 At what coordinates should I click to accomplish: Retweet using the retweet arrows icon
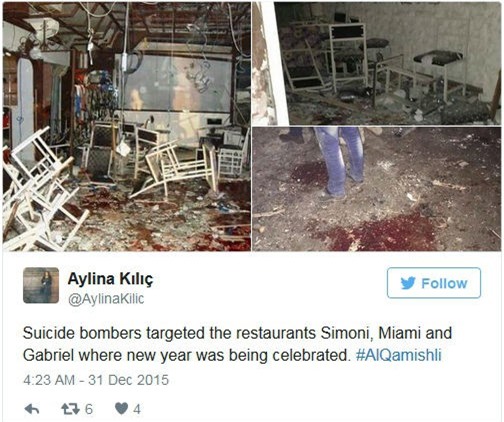(x=70, y=409)
